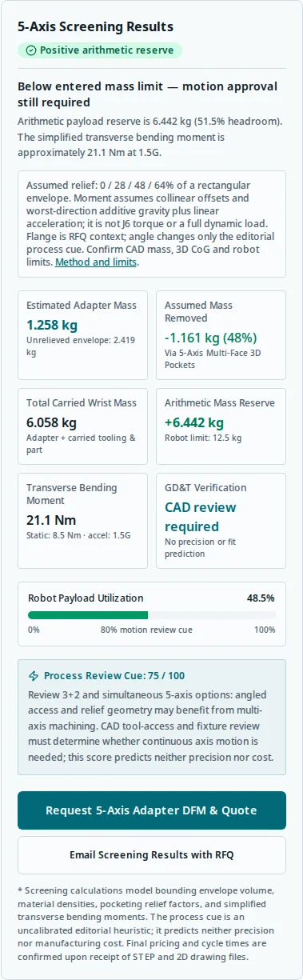Click the Assumed Mass Removed card
This screenshot has height=980, width=303.
[x=221, y=335]
